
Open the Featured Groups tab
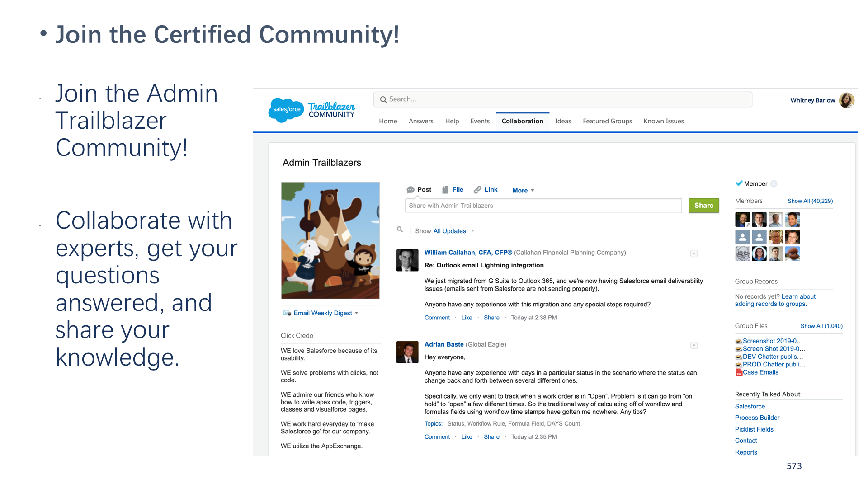click(x=608, y=121)
